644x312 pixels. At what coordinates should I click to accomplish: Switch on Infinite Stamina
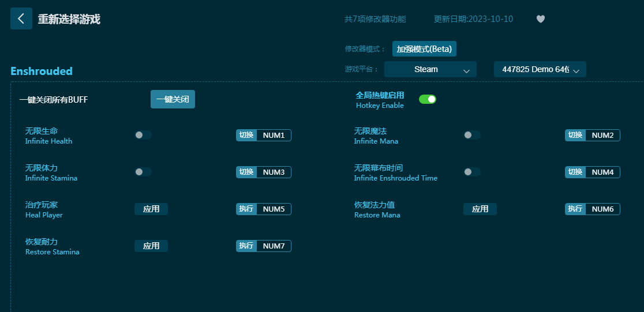(x=143, y=172)
